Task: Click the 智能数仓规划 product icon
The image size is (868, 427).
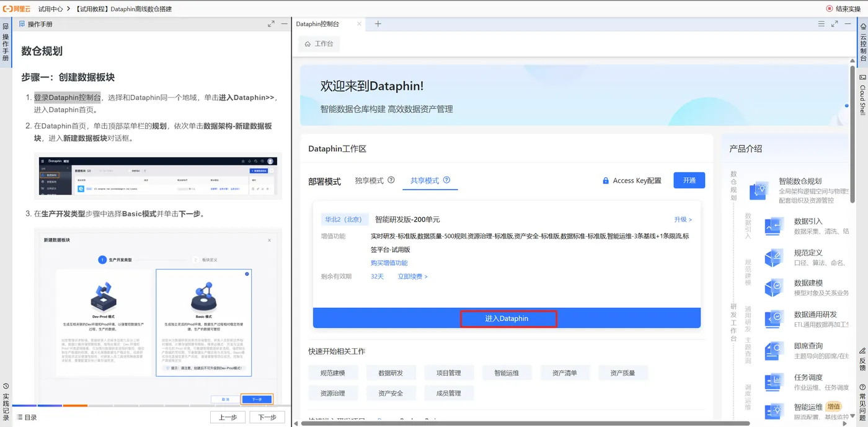Action: coord(759,190)
